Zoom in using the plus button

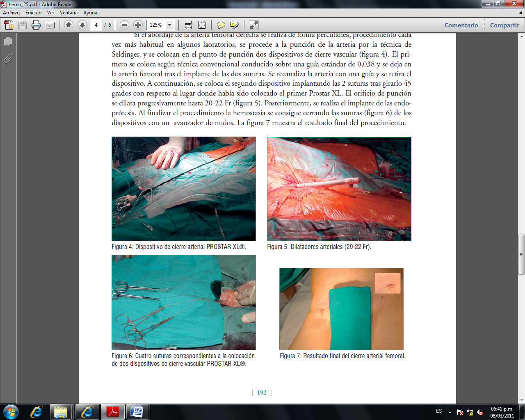tap(138, 25)
